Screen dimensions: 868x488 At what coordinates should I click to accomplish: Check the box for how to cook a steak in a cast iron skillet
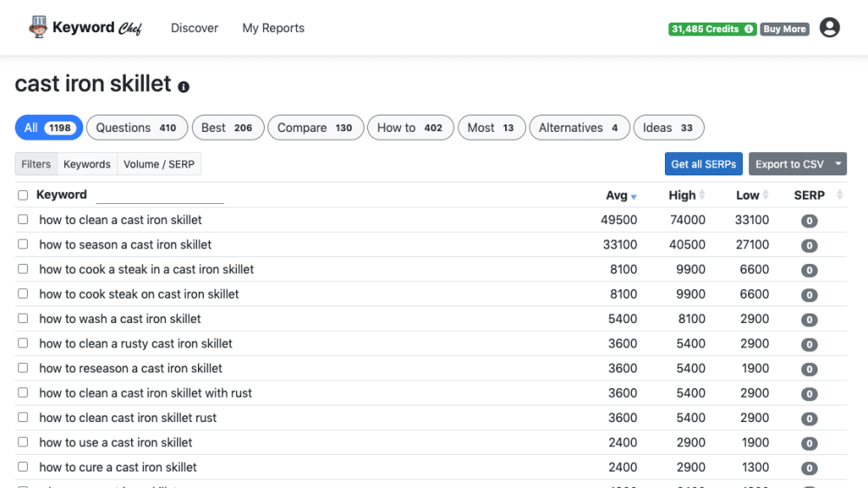point(23,268)
